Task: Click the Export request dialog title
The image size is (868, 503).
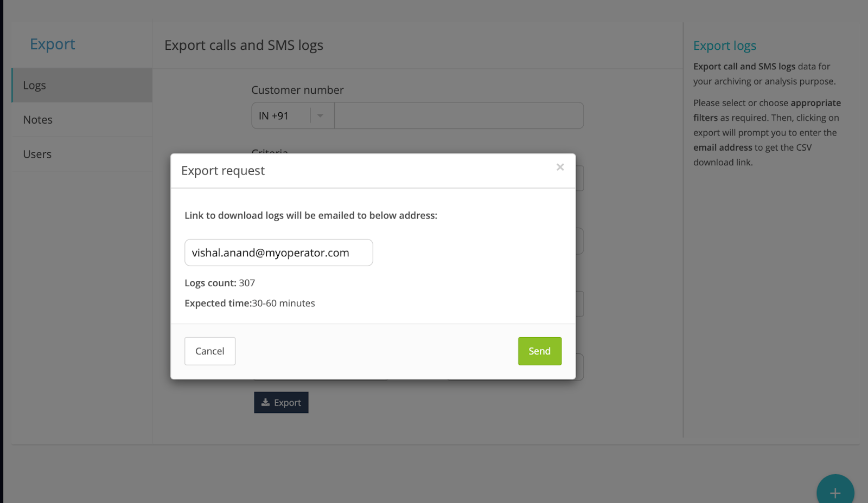Action: tap(223, 171)
